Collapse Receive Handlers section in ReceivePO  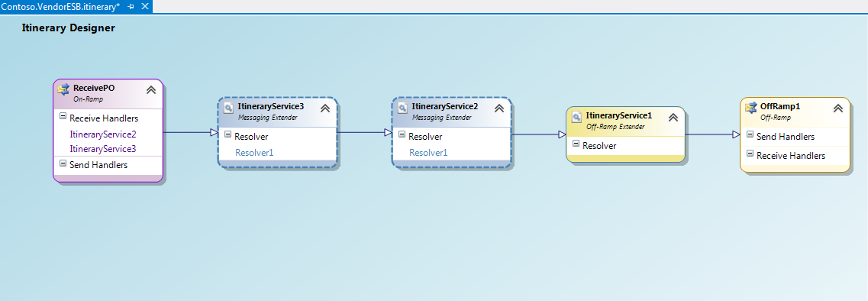tap(63, 117)
